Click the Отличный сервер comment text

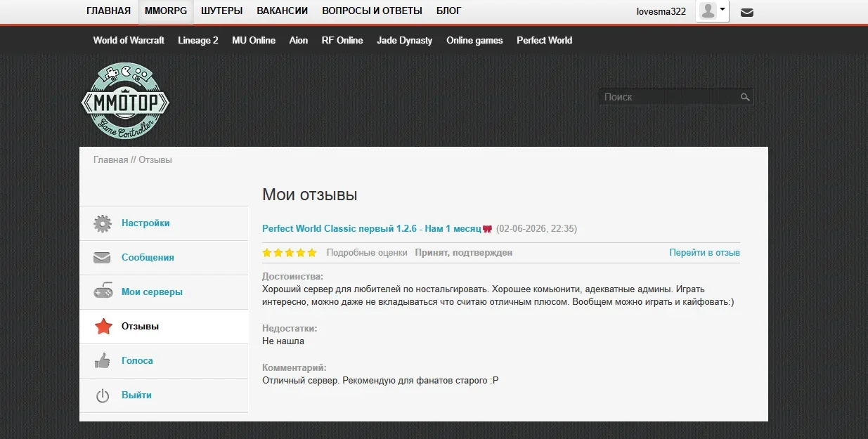(380, 381)
